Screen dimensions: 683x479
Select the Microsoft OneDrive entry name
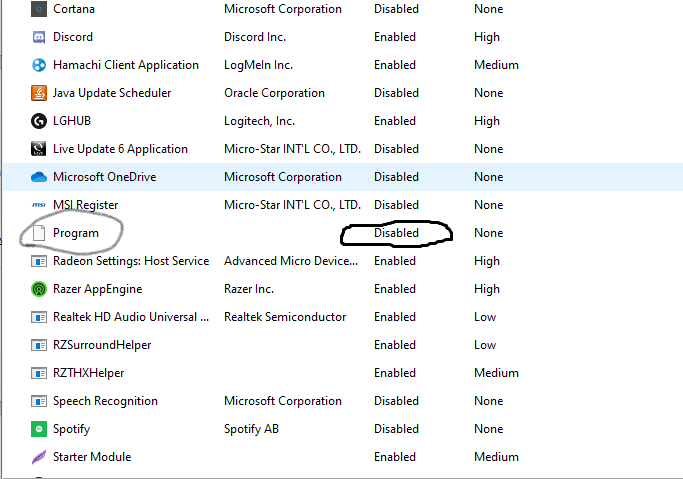pyautogui.click(x=105, y=177)
